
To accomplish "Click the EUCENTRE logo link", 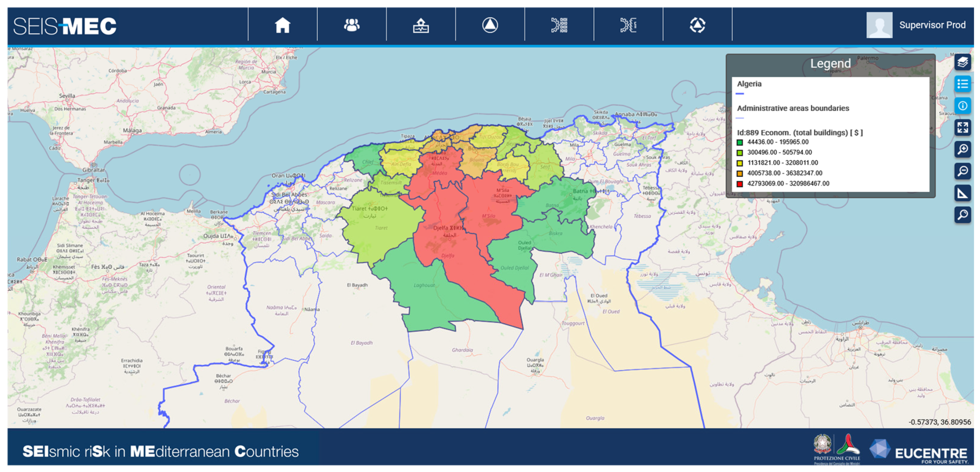I will tap(919, 452).
